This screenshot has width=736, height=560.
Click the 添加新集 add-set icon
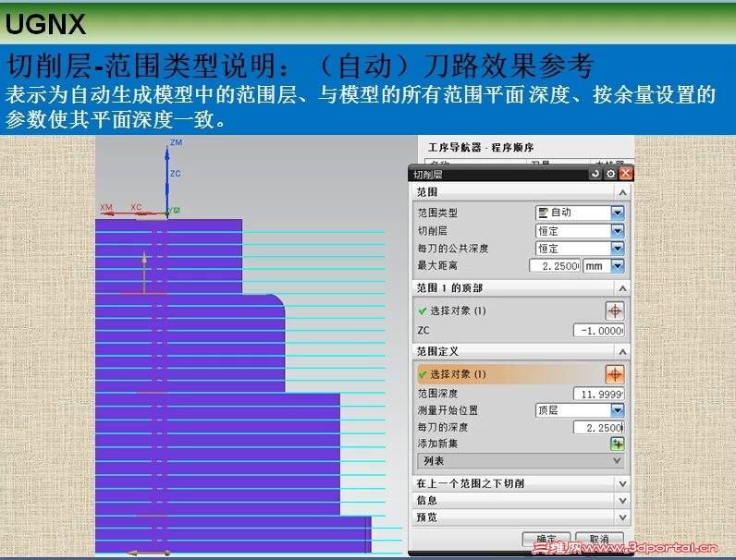[x=617, y=444]
